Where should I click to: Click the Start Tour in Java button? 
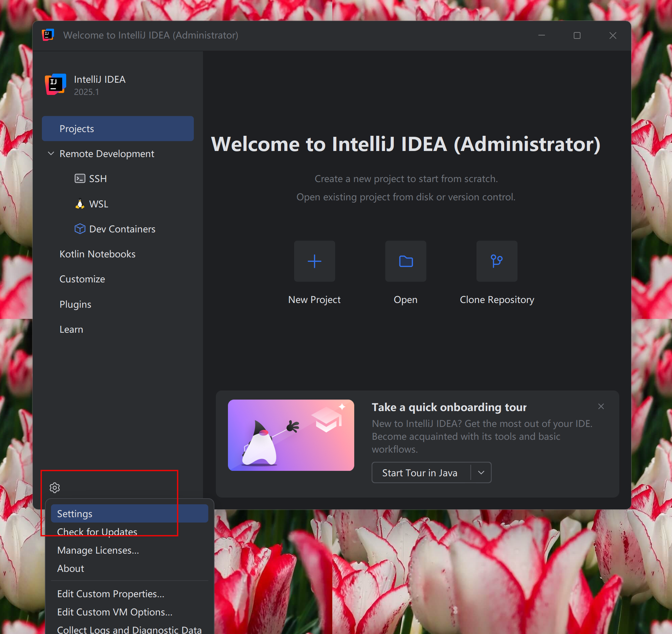pos(419,472)
